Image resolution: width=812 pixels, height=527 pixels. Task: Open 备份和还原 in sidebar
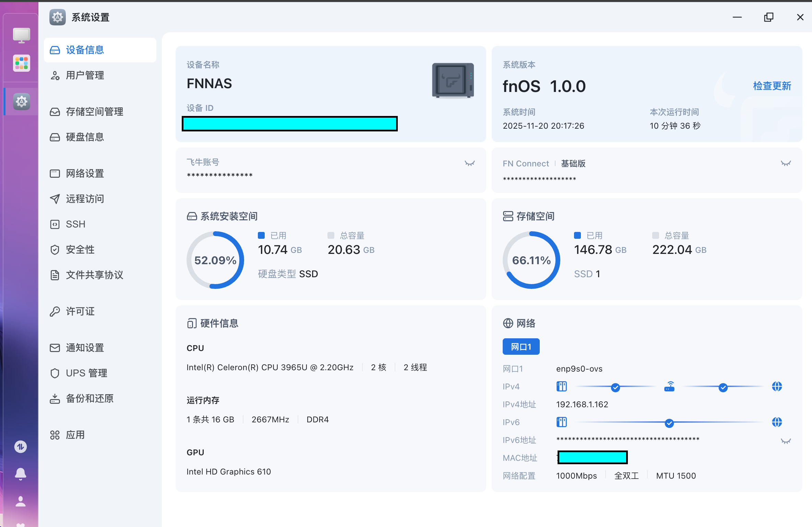(x=89, y=398)
